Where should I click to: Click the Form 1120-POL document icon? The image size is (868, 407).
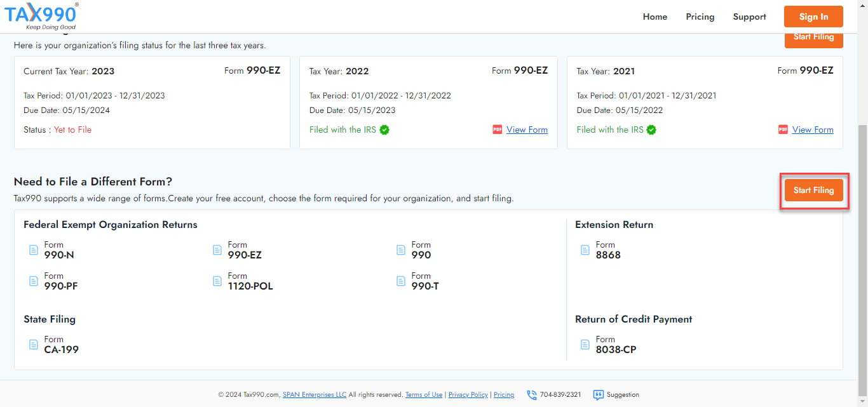coord(217,281)
